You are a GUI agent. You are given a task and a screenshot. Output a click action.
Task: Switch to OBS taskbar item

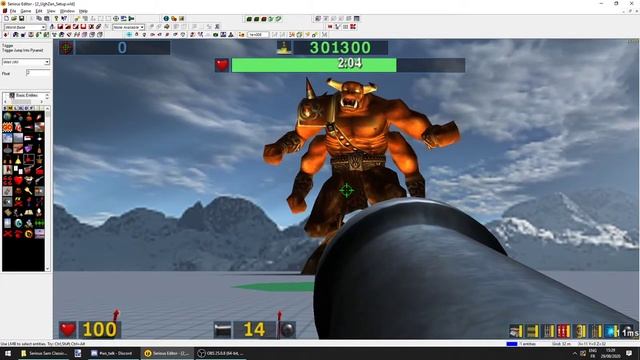tap(220, 353)
